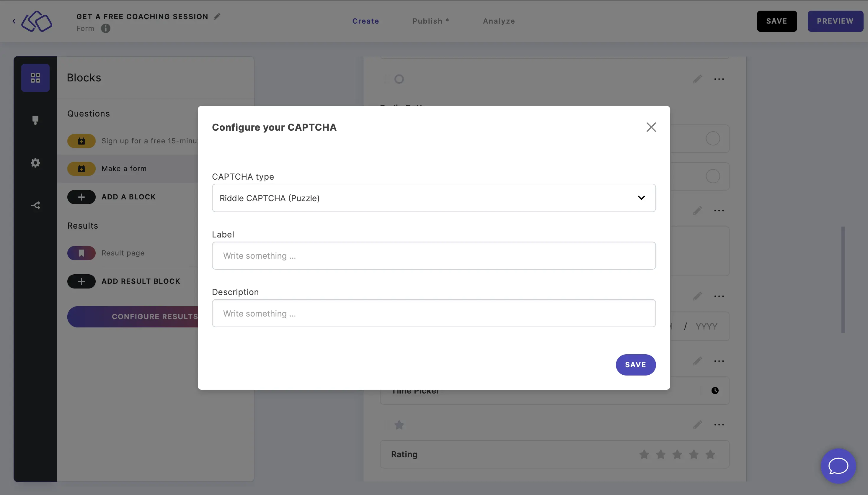Screen dimensions: 868x495
Task: Open the settings gear sidebar icon
Action: [35, 163]
